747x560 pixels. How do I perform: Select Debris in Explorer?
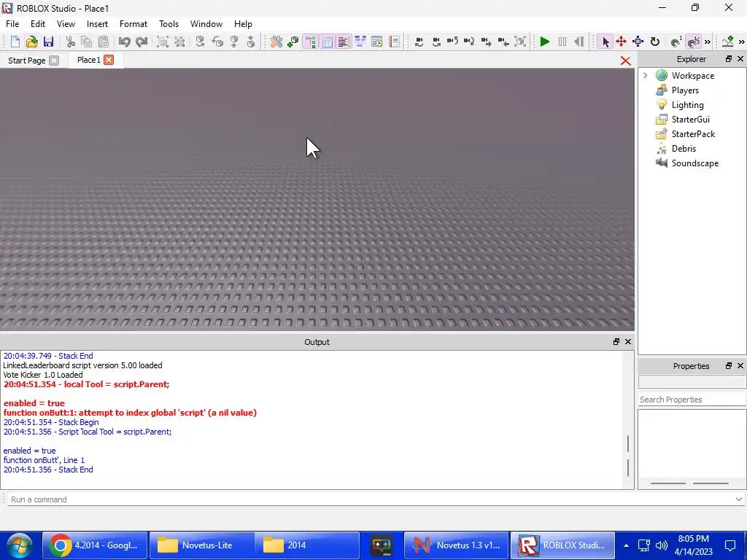click(684, 149)
